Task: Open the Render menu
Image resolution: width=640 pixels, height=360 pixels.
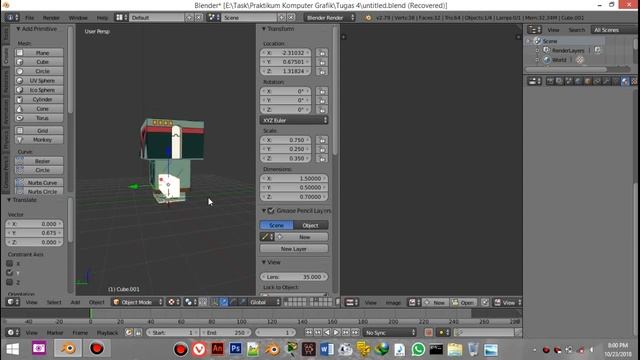Action: 51,18
